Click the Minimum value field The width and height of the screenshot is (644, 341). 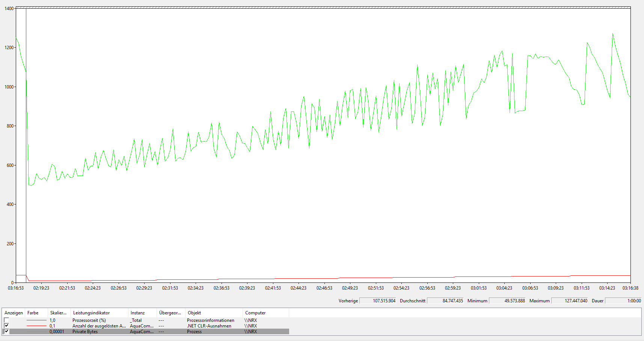point(507,301)
